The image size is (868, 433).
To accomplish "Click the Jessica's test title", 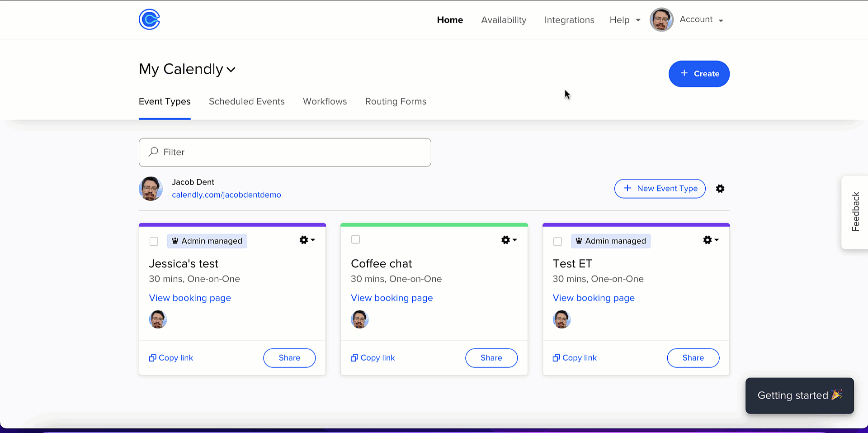I will [x=184, y=264].
